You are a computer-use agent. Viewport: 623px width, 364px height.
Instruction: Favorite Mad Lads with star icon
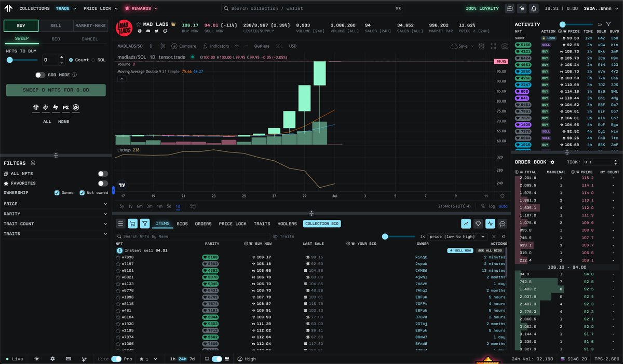click(139, 24)
